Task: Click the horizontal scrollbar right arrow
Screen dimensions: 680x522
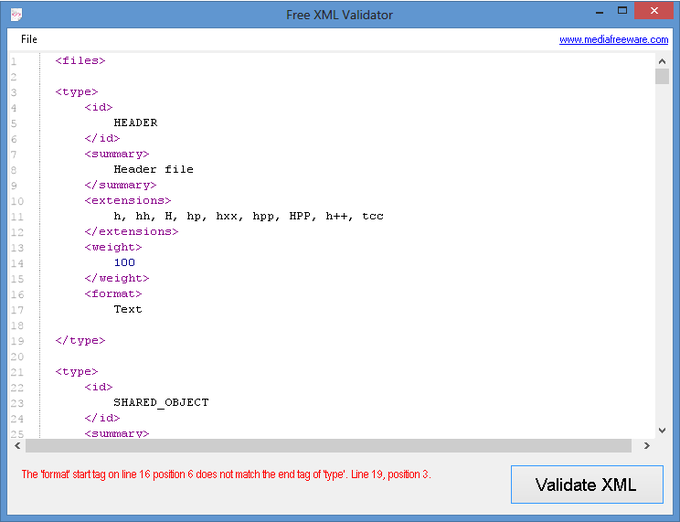Action: click(x=646, y=446)
